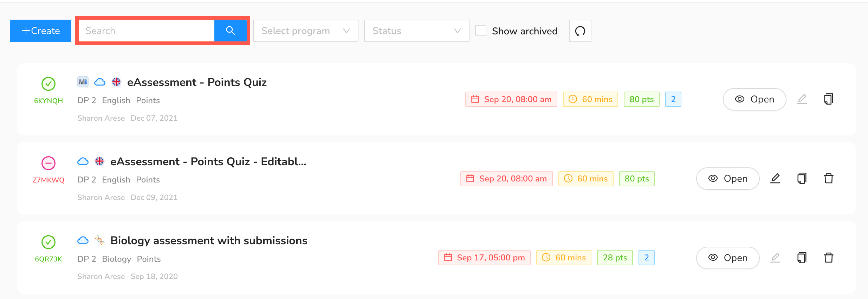Screen dimensions: 868x299
Task: Click the green check status icon for 6KYNQH
Action: tap(48, 84)
